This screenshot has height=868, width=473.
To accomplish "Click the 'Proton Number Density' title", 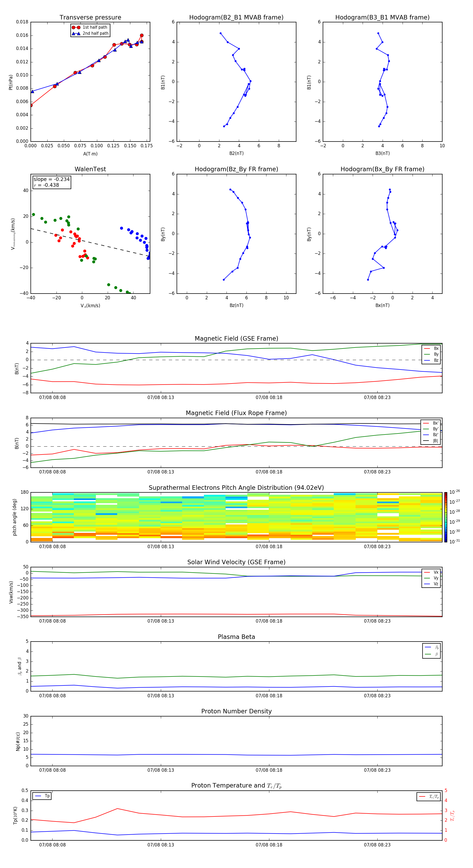I will [236, 711].
